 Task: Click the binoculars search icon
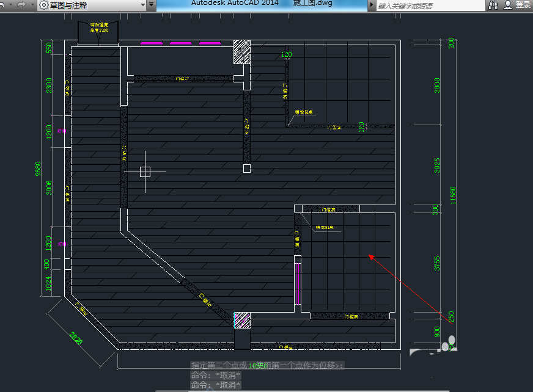tap(493, 5)
